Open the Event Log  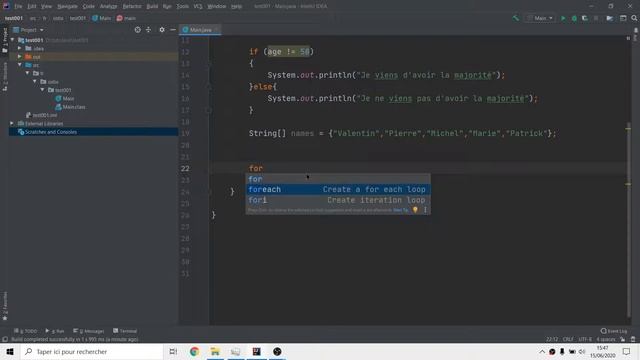point(614,331)
